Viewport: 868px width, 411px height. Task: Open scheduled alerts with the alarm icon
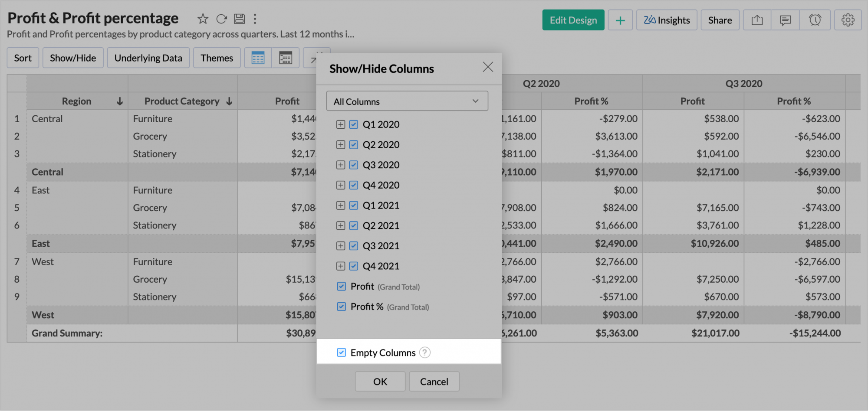click(815, 20)
